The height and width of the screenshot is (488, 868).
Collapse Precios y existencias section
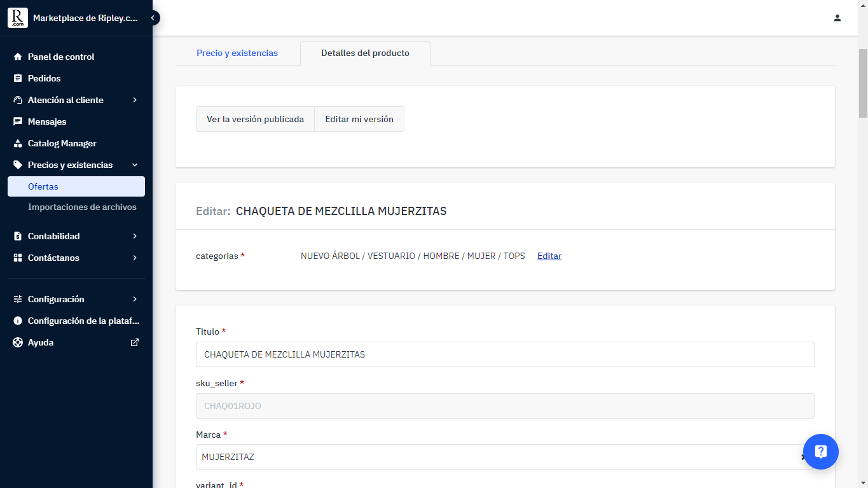(135, 165)
